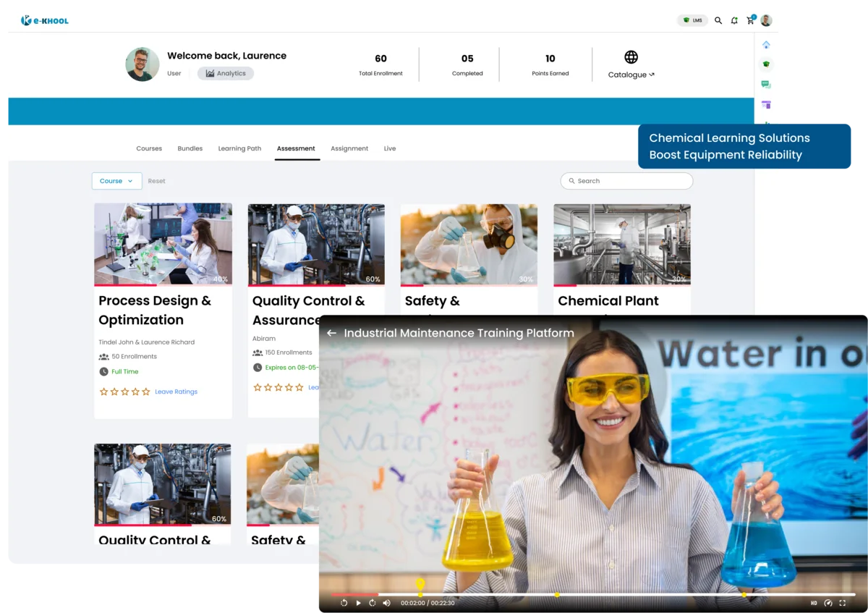The height and width of the screenshot is (613, 868).
Task: Switch to the Assignment tab
Action: (349, 148)
